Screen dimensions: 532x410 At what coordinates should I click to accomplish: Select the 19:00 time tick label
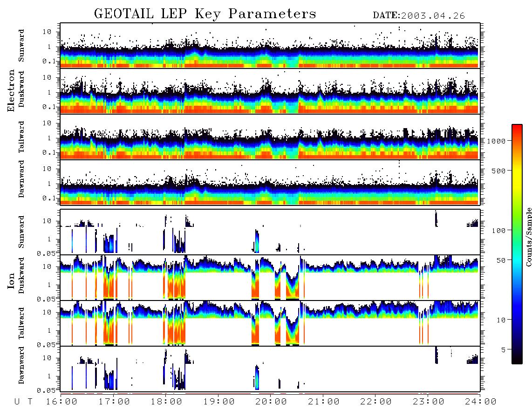click(219, 402)
